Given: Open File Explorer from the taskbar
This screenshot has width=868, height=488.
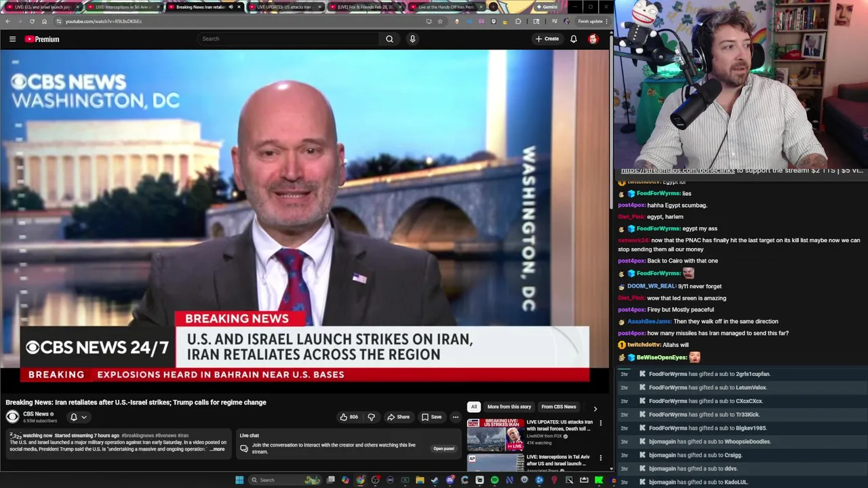Looking at the screenshot, I should click(420, 480).
